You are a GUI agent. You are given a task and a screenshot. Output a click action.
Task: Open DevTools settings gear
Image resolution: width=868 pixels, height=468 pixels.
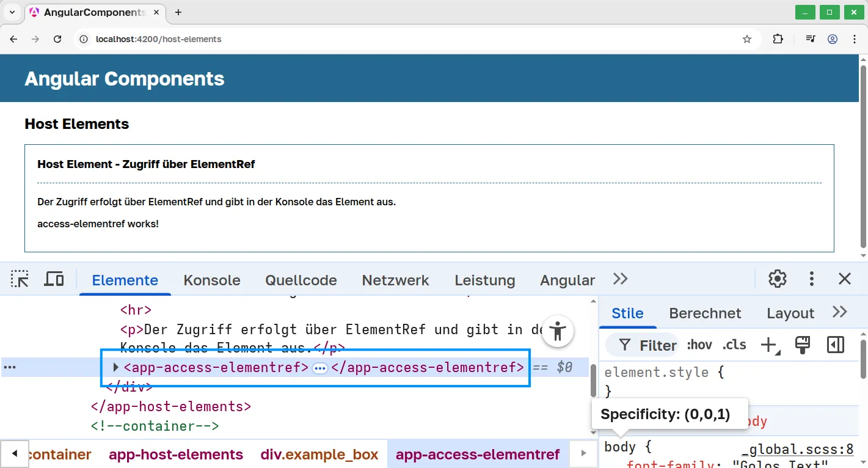pyautogui.click(x=777, y=279)
